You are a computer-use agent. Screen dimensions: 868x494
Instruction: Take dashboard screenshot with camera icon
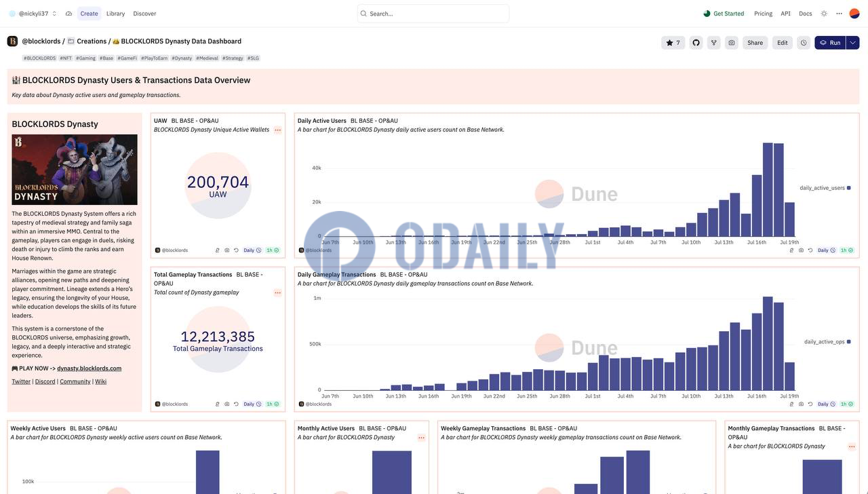point(731,43)
